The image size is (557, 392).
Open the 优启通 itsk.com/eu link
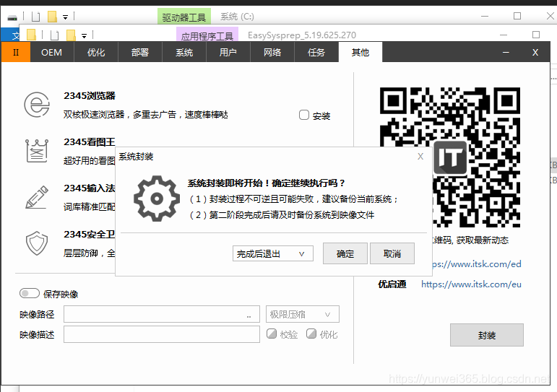tap(471, 284)
